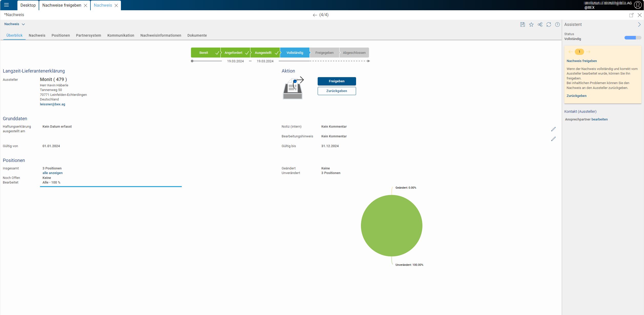Click the Vollständig status step

[295, 53]
